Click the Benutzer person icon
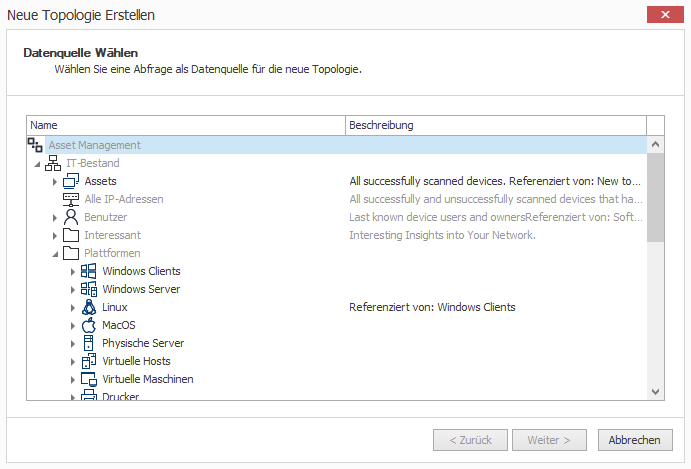The image size is (691, 469). click(x=71, y=217)
